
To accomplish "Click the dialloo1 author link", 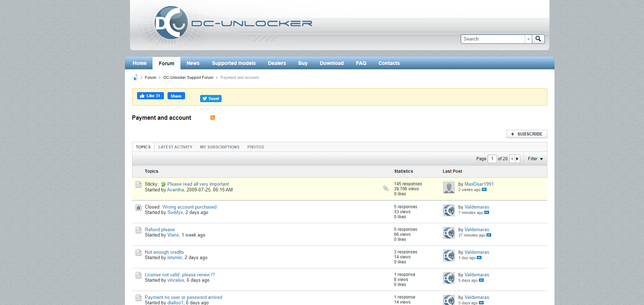I will tap(175, 302).
